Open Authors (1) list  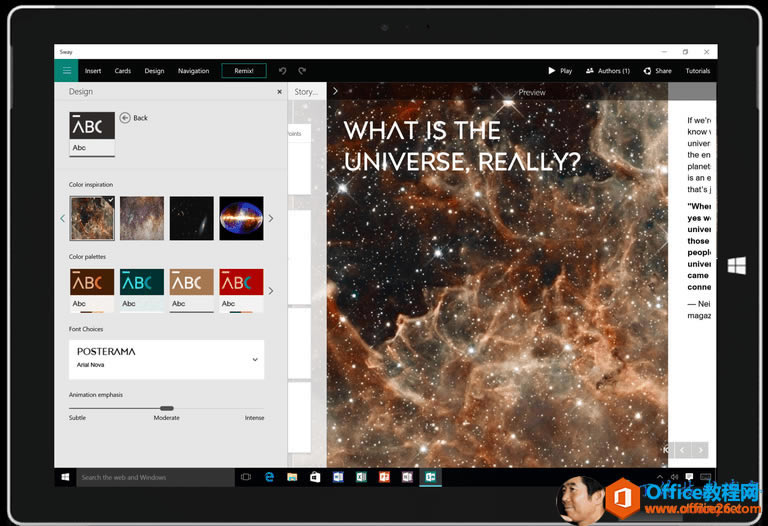point(607,71)
